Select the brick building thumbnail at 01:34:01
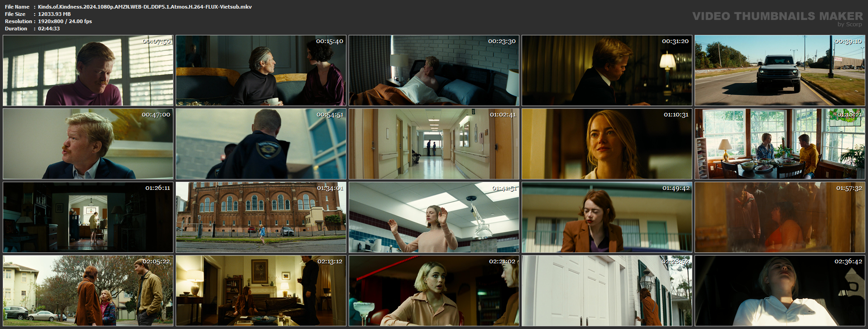This screenshot has width=868, height=329. pyautogui.click(x=261, y=217)
